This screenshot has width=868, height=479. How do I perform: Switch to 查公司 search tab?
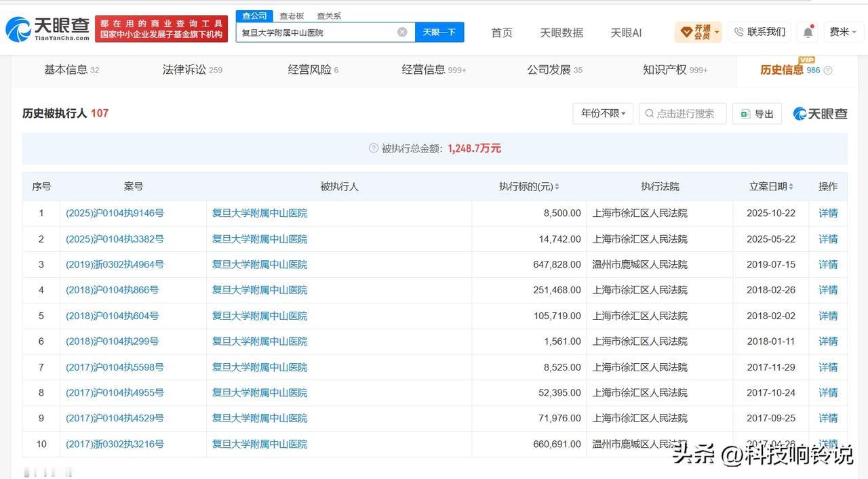[254, 16]
